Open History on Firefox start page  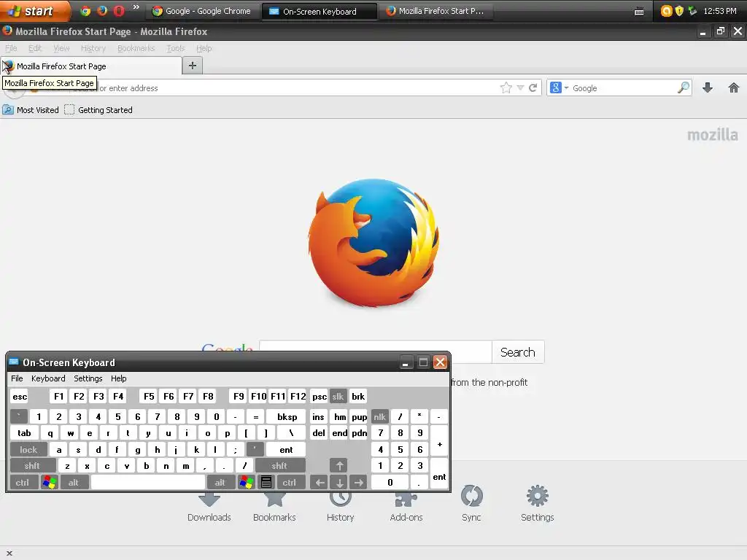(x=340, y=506)
